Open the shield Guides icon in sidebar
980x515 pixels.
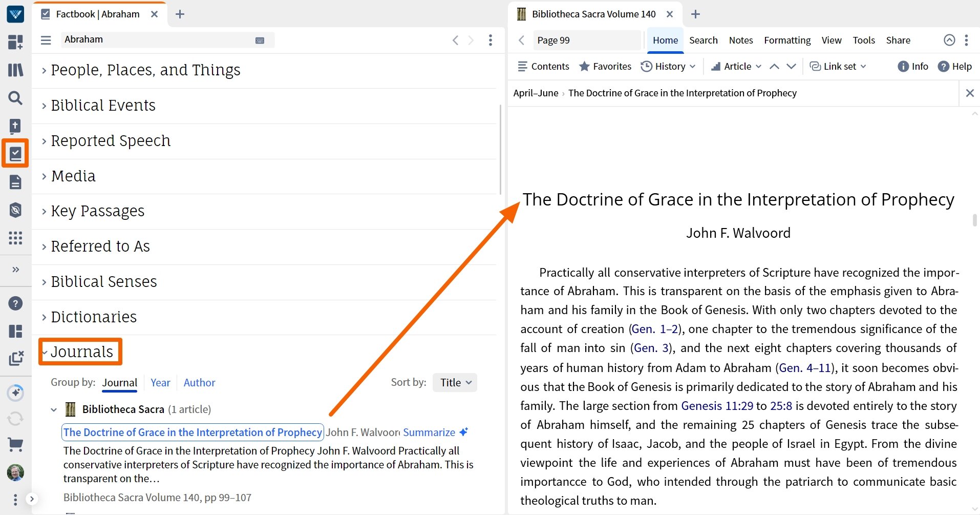15,210
